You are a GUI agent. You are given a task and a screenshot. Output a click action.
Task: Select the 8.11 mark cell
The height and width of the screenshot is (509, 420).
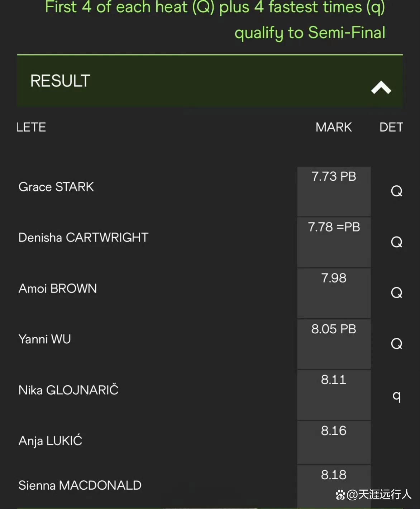click(x=334, y=395)
